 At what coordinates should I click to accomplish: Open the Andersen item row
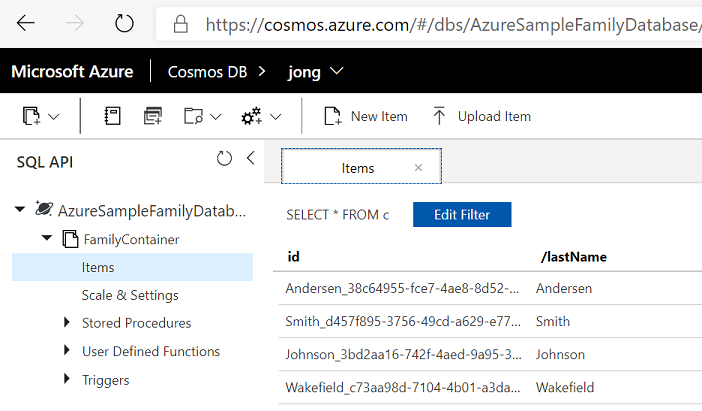[403, 289]
